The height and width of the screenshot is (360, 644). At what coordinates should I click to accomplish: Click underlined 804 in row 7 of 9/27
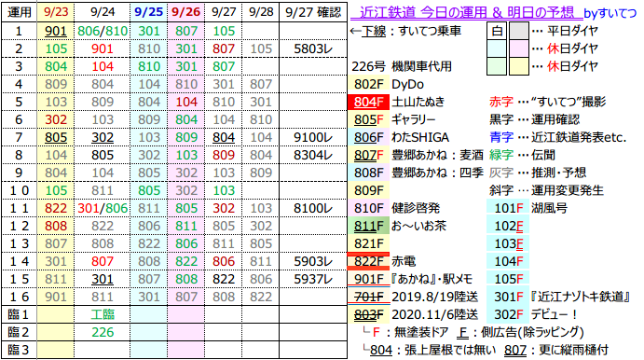[224, 137]
